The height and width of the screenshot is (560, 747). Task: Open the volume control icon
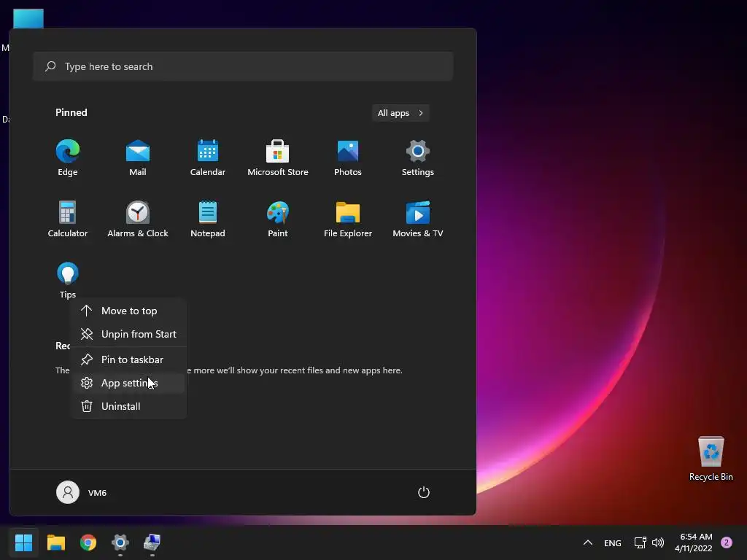coord(658,542)
